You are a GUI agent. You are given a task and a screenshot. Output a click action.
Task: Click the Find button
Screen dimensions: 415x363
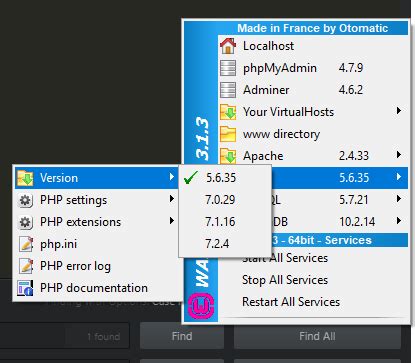[x=182, y=336]
